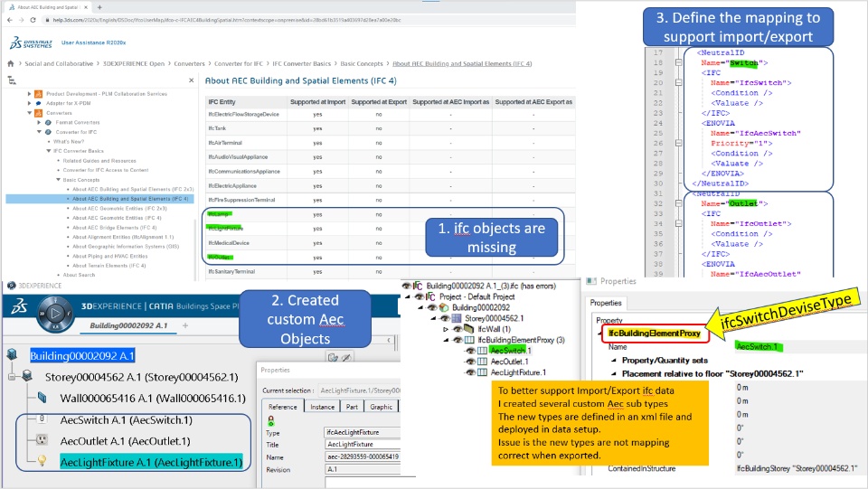The width and height of the screenshot is (868, 489).
Task: Toggle visibility of AecOutlet.1 in IFC viewer
Action: pyautogui.click(x=470, y=362)
